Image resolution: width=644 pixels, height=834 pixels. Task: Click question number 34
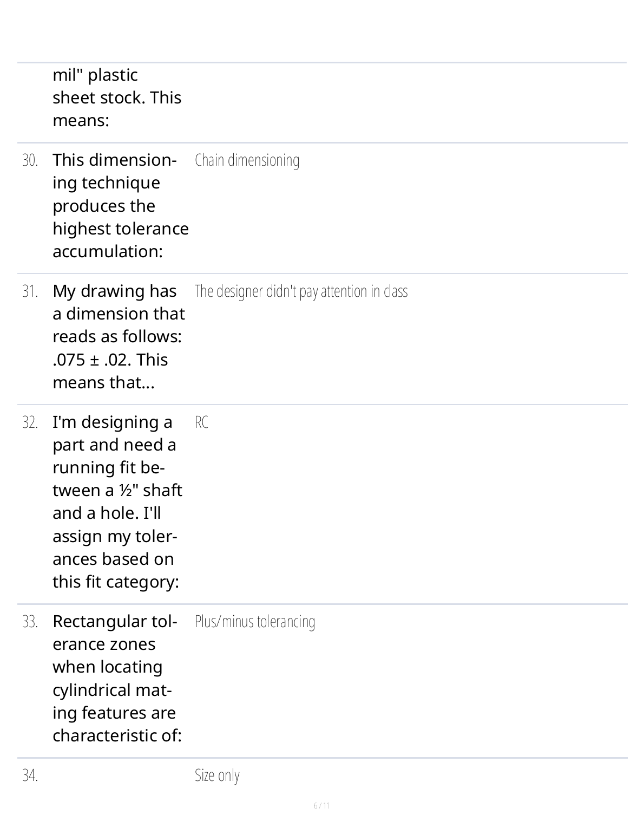(30, 776)
